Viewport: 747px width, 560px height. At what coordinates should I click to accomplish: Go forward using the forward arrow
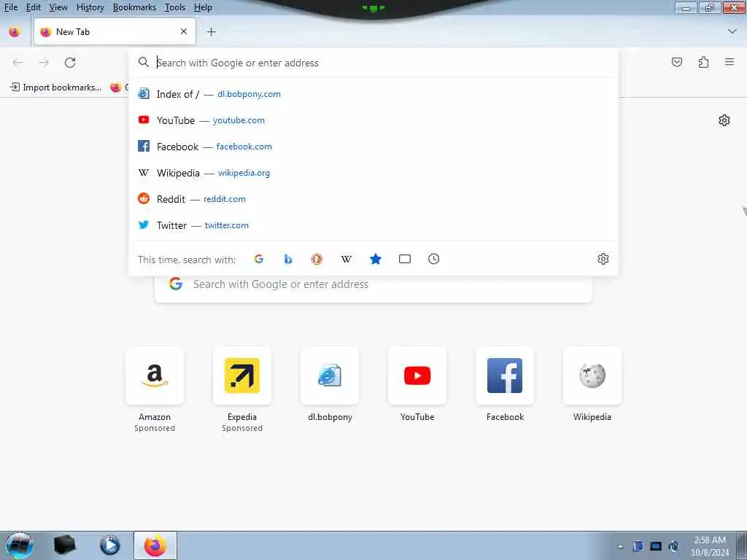(44, 63)
